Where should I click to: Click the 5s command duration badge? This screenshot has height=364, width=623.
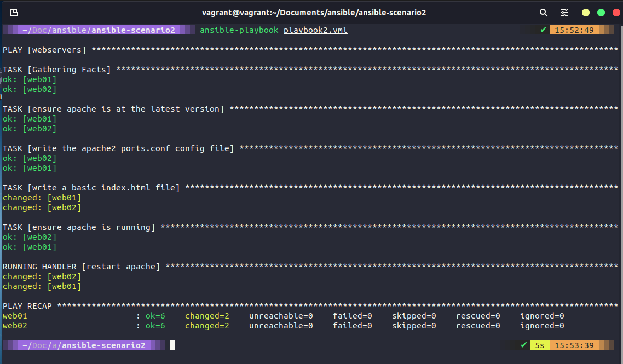coord(539,345)
